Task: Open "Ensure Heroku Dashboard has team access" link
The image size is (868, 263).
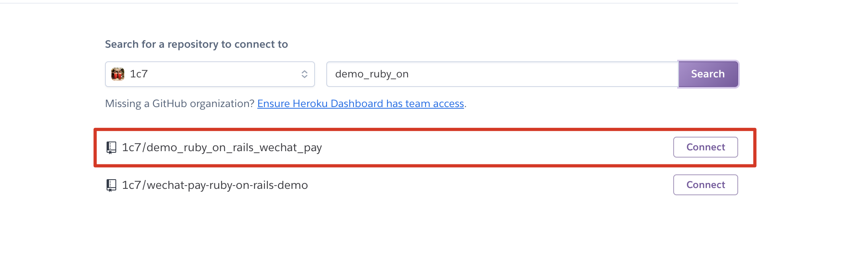Action: pos(360,104)
